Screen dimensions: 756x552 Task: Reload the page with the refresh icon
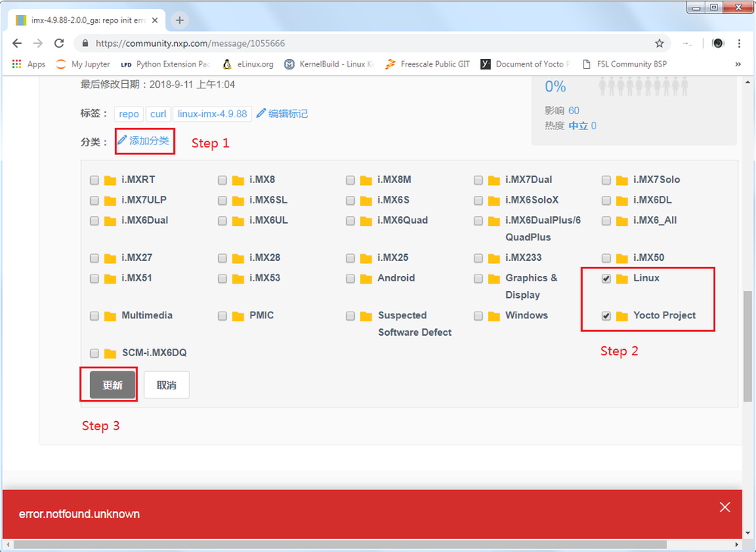tap(59, 43)
